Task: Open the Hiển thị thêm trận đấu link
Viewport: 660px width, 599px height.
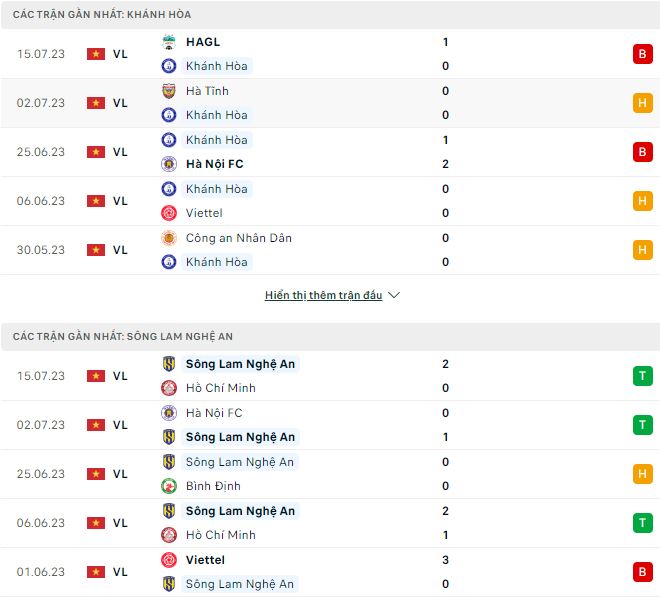Action: 323,296
